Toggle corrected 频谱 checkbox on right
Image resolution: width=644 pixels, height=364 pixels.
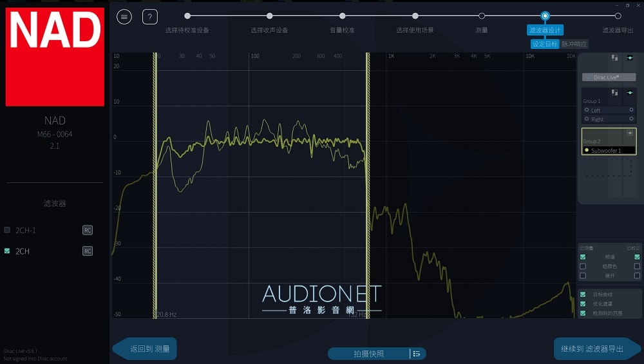pyautogui.click(x=637, y=257)
